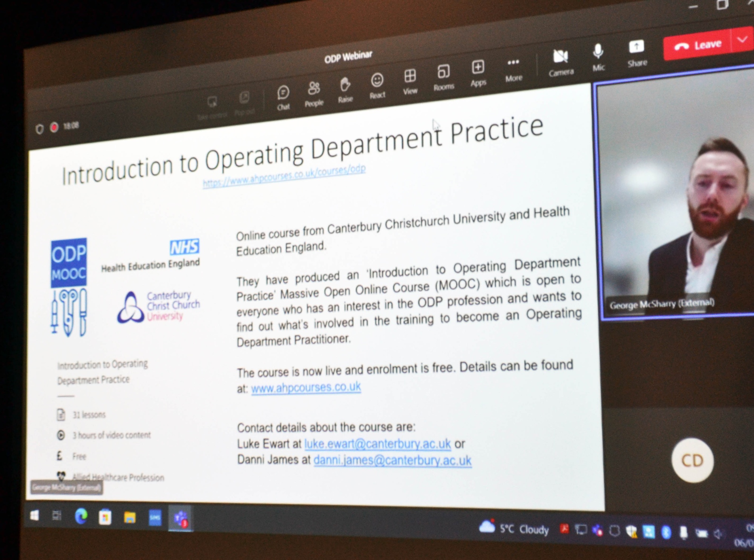
Task: Click the slide title 'Introduction to Operating Department Practice'
Action: [303, 151]
